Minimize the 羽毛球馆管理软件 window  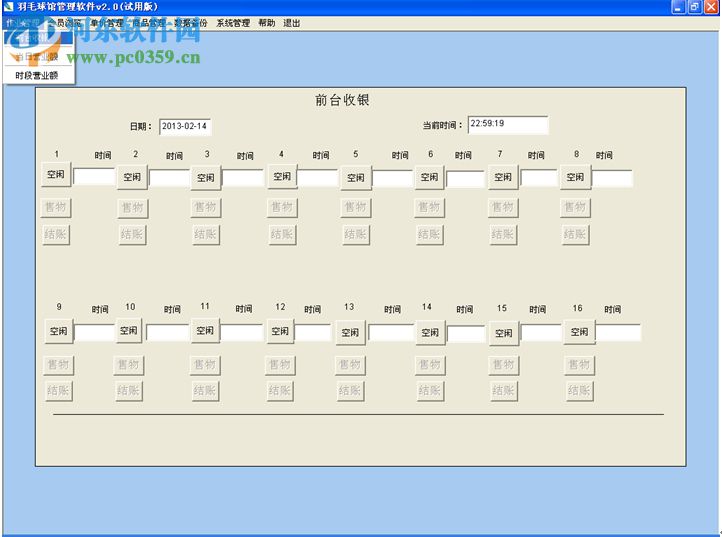click(679, 7)
